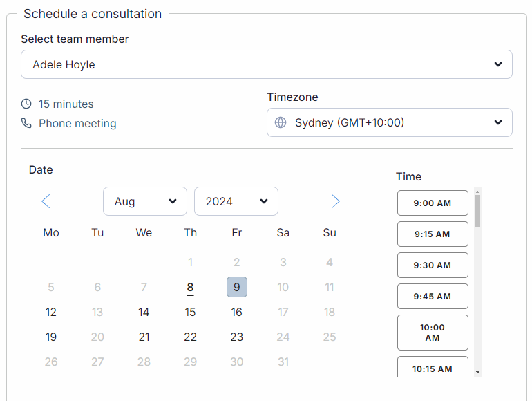
Task: Pick the 10:00 AM time slot
Action: 433,333
